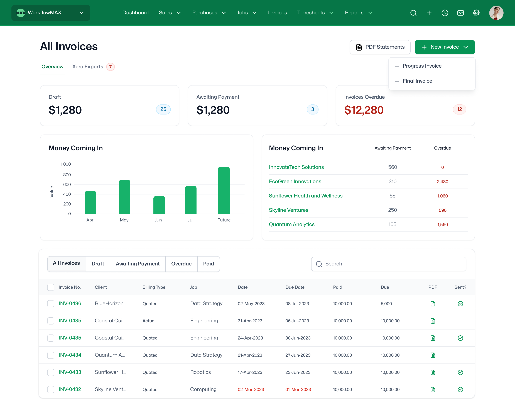Click the plus quick-add icon in header

coord(429,13)
